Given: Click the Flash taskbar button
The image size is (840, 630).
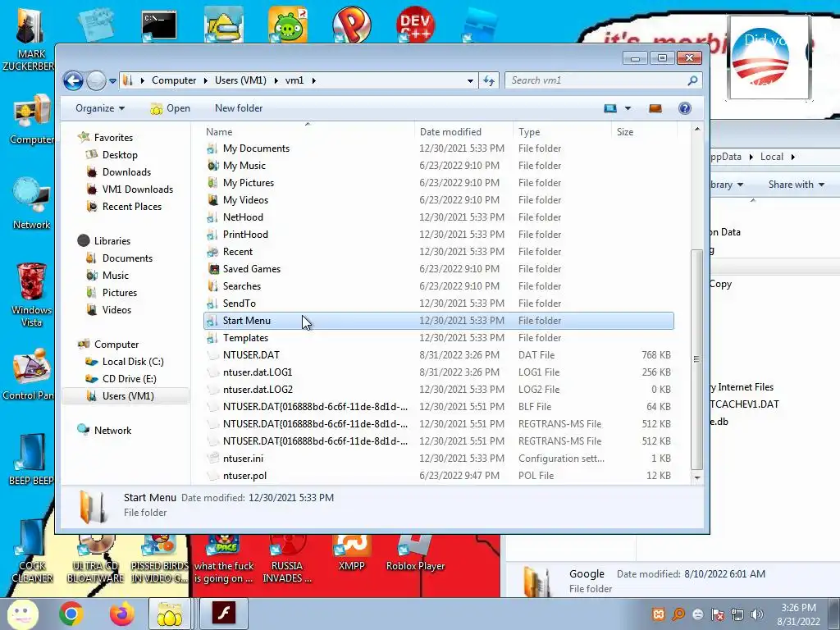Looking at the screenshot, I should coord(223,613).
